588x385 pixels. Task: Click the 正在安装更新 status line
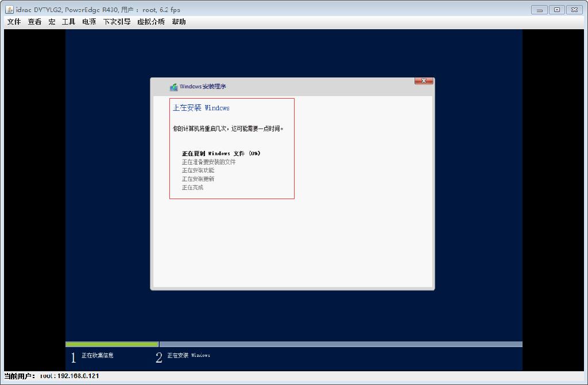coord(198,178)
